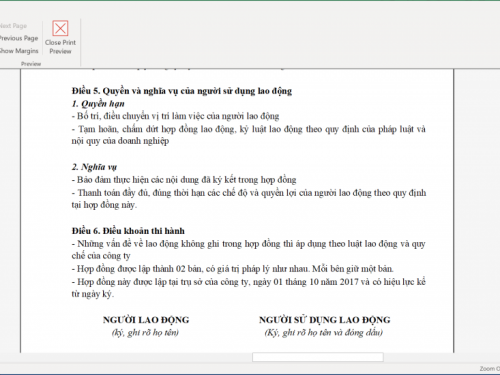Click line starting 'Tạm hoãn, chấm dứt hợp đồng'
Viewport: 500px width, 375px height.
coord(249,129)
